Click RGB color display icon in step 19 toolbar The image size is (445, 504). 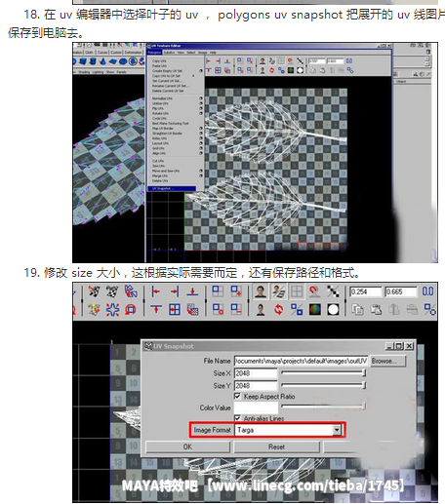(x=314, y=309)
